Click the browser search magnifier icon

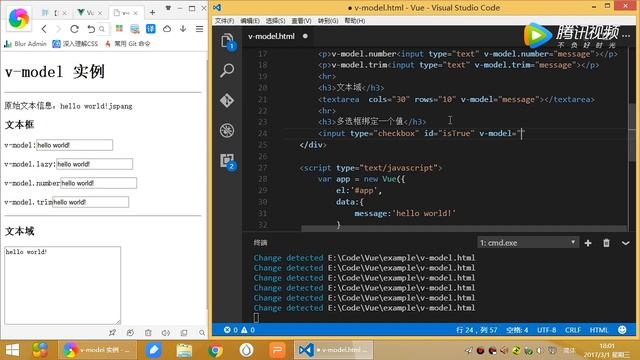102,29
